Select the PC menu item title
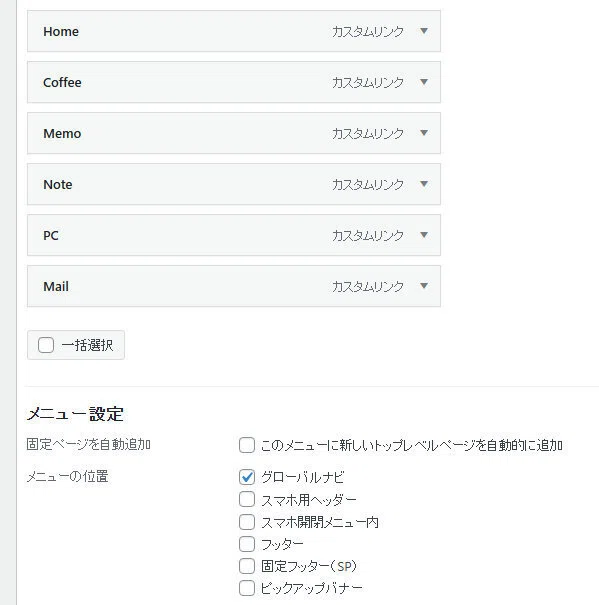Screen dimensions: 599x605 tap(51, 235)
